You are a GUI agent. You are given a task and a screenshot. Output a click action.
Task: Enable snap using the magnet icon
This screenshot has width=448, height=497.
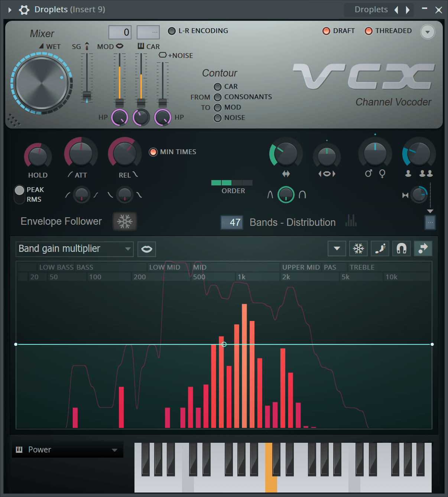pos(401,248)
